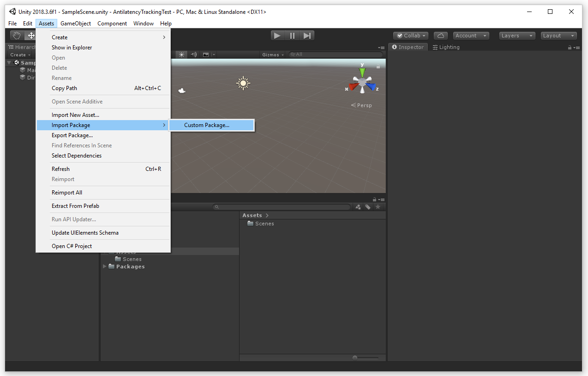Choose Open C# Project
Viewport: 588px width, 376px height.
coord(103,246)
